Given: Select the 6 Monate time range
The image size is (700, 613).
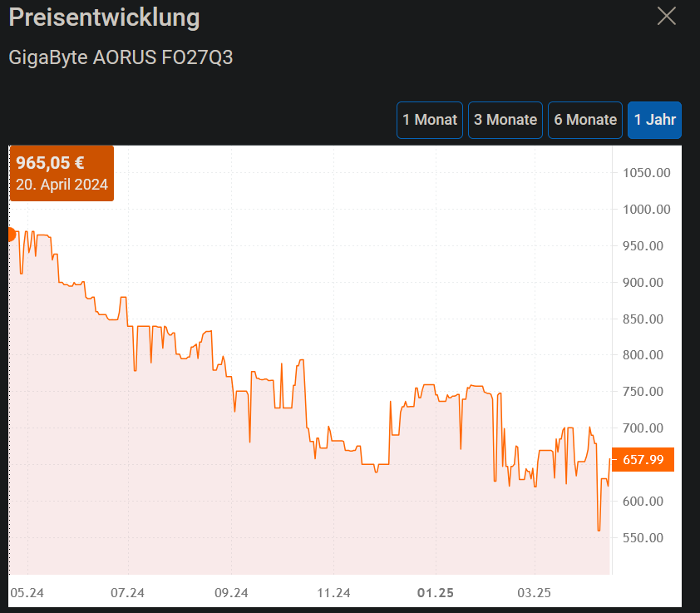Looking at the screenshot, I should coord(584,120).
